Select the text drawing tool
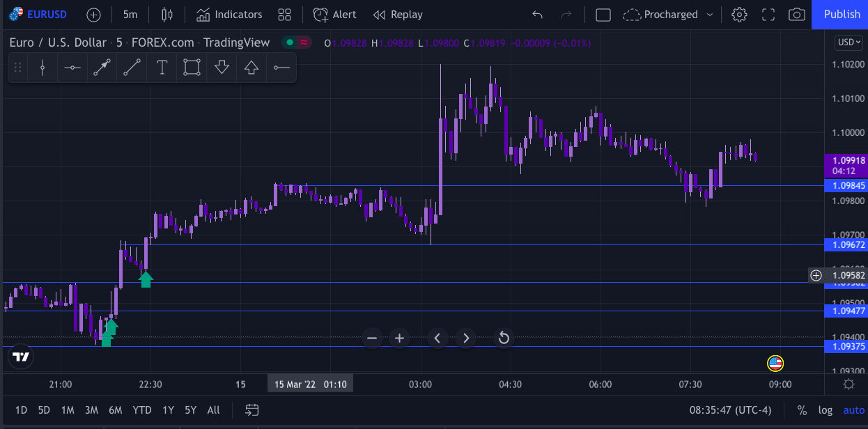Image resolution: width=868 pixels, height=429 pixels. click(x=162, y=68)
